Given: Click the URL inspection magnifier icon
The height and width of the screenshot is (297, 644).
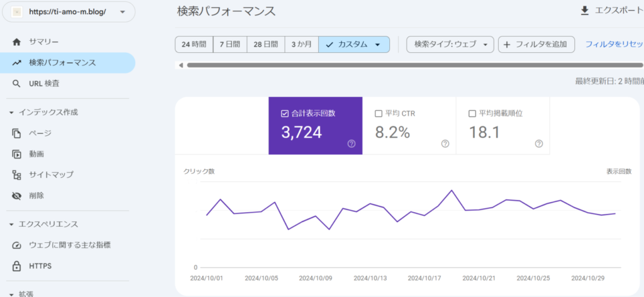Looking at the screenshot, I should pyautogui.click(x=17, y=84).
